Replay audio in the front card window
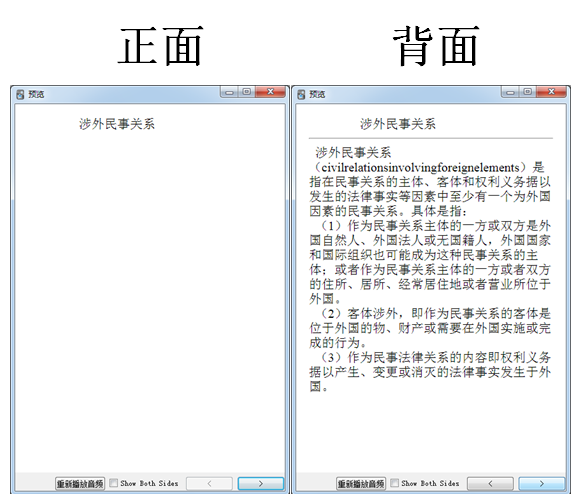The width and height of the screenshot is (575, 494). click(x=80, y=483)
